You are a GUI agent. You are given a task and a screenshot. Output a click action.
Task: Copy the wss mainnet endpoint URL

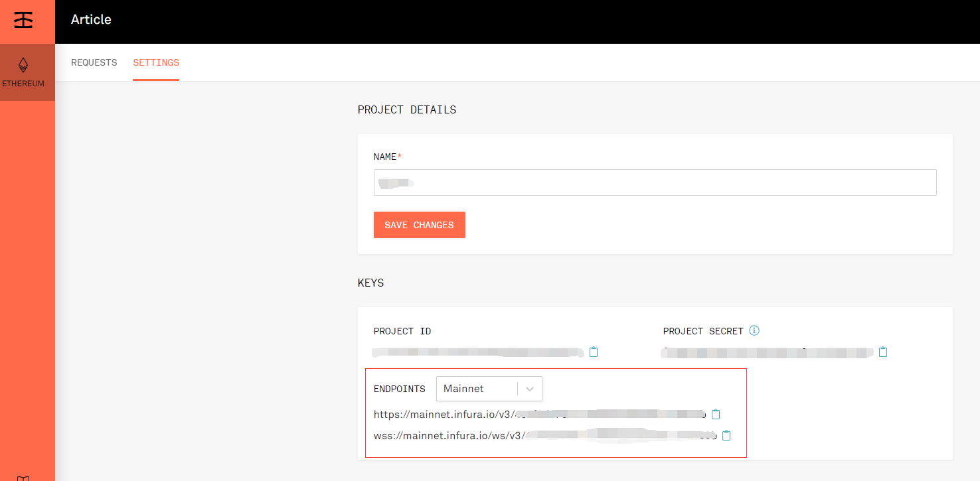tap(726, 436)
